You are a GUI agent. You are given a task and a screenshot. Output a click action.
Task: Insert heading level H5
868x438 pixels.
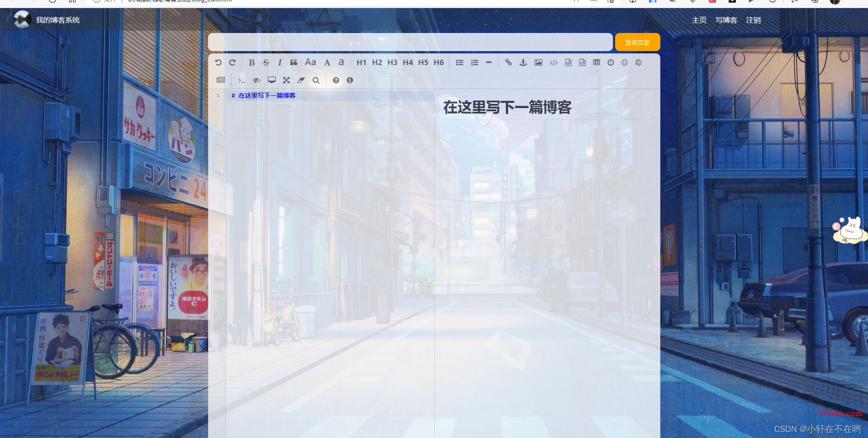tap(423, 62)
